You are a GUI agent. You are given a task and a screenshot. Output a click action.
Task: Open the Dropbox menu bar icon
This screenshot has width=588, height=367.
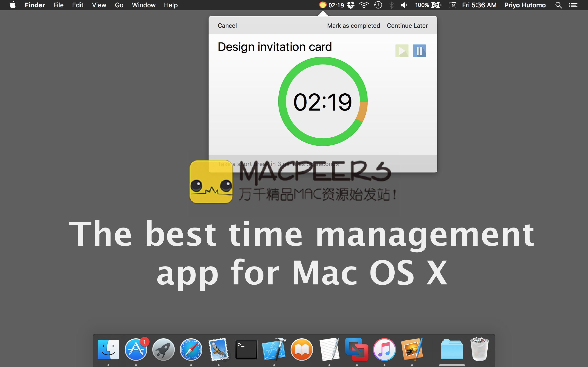[351, 5]
